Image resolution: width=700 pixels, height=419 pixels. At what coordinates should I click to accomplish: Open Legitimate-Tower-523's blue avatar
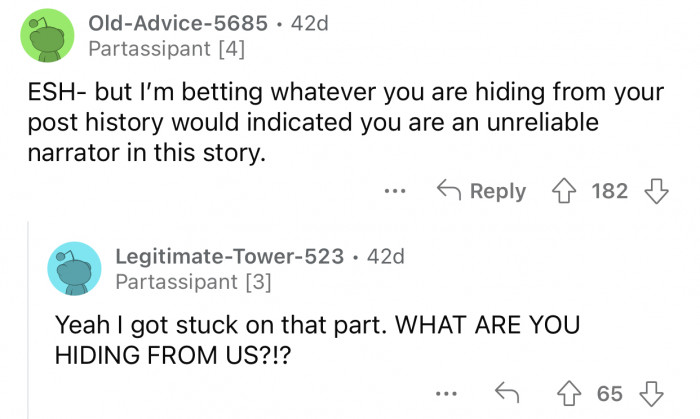(74, 268)
